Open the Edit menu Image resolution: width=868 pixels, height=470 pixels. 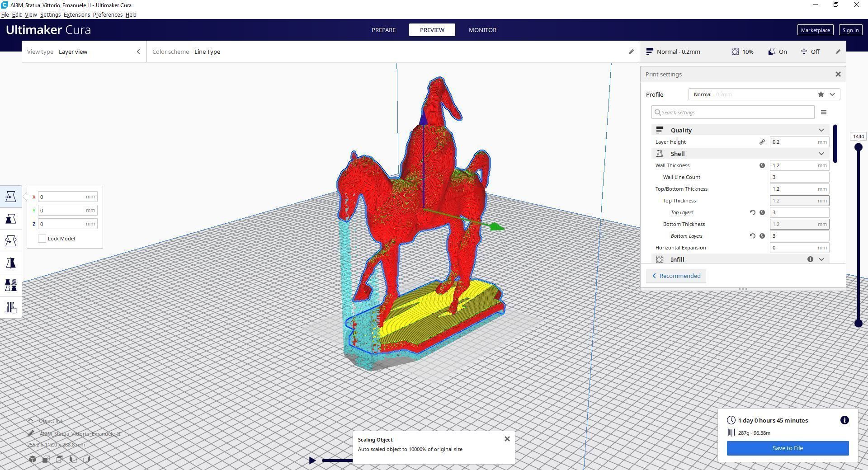click(17, 15)
